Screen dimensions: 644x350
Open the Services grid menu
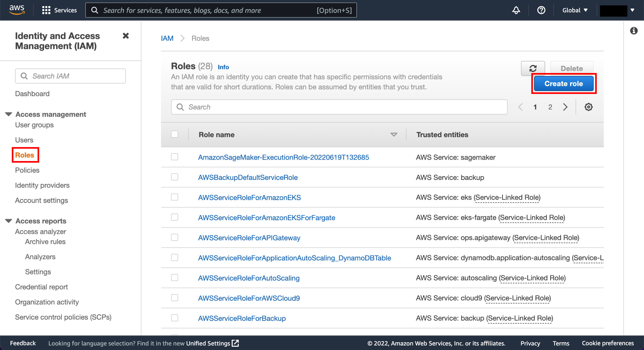click(60, 10)
